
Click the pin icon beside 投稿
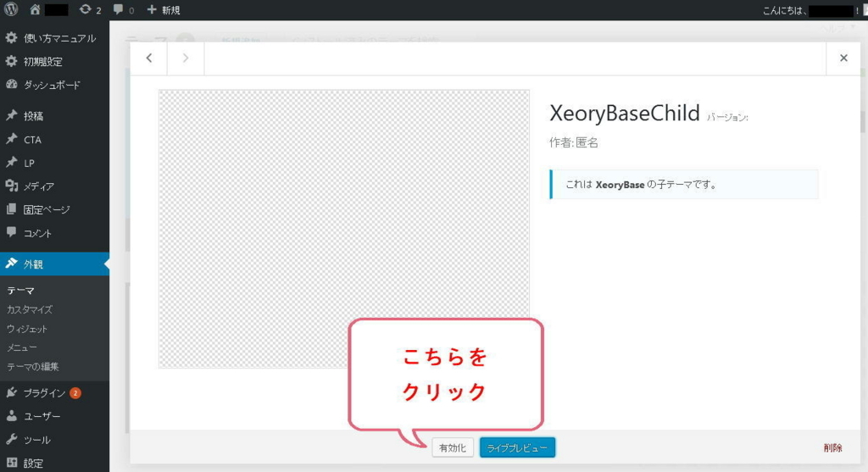[x=11, y=115]
